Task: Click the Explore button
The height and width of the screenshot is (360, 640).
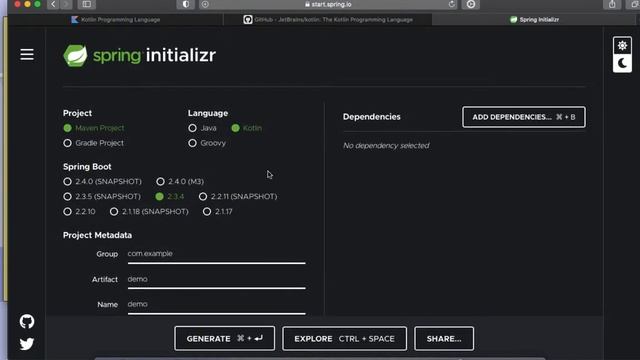Action: pyautogui.click(x=344, y=338)
